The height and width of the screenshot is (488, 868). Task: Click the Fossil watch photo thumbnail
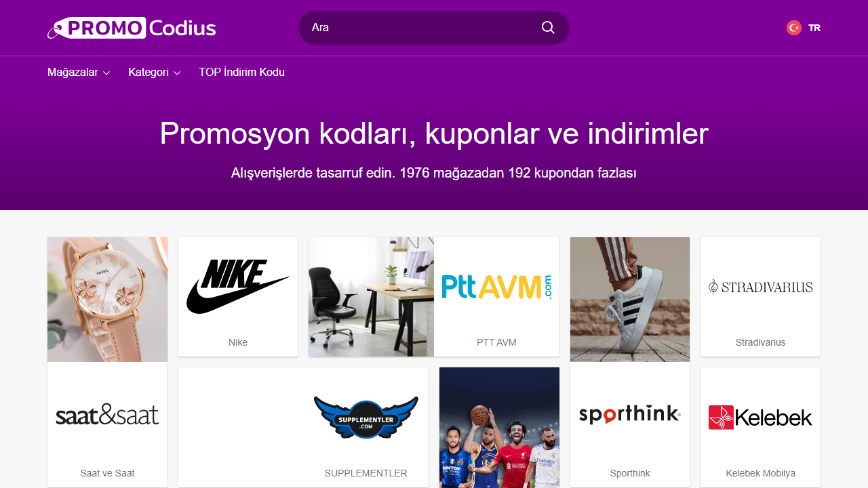tap(107, 299)
